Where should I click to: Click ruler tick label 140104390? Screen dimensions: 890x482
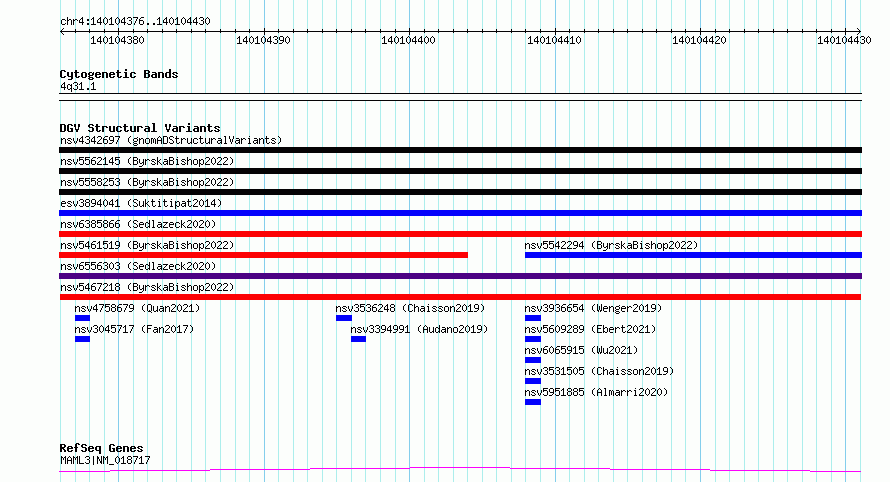click(263, 40)
